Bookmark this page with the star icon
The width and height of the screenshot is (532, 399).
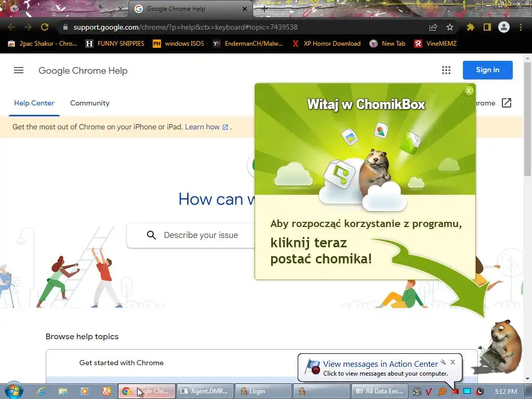point(450,27)
